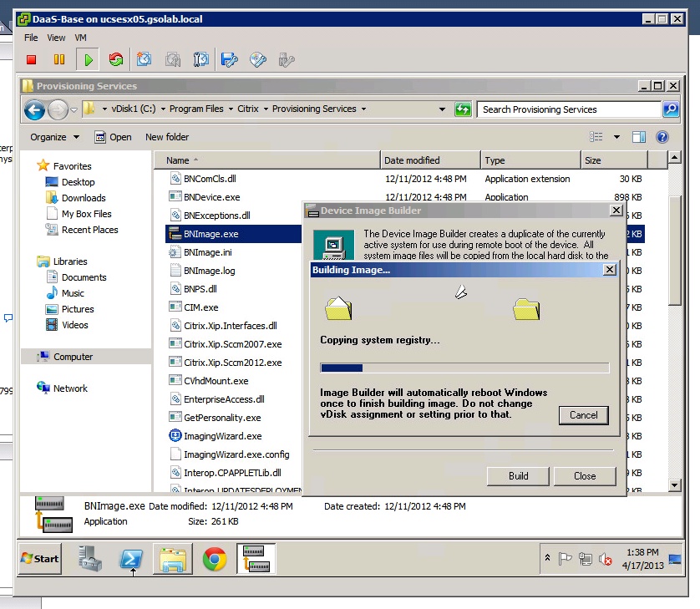Click the Start button

[x=40, y=559]
